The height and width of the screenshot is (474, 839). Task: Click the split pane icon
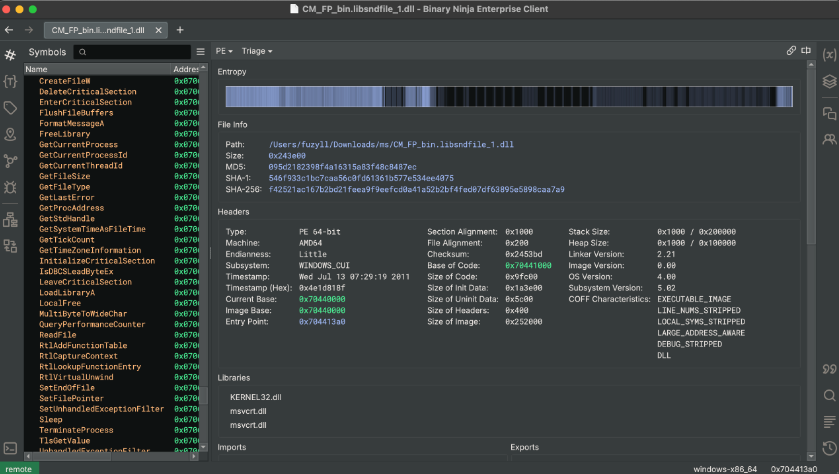(x=806, y=50)
